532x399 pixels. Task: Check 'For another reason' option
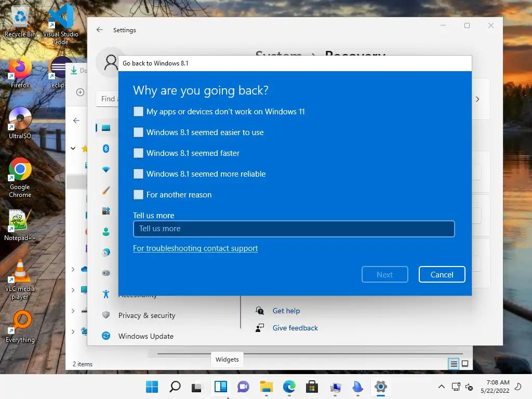click(x=138, y=194)
